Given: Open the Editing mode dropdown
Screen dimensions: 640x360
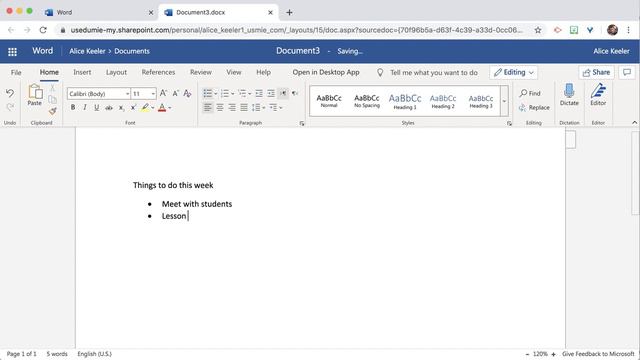Looking at the screenshot, I should tap(513, 72).
